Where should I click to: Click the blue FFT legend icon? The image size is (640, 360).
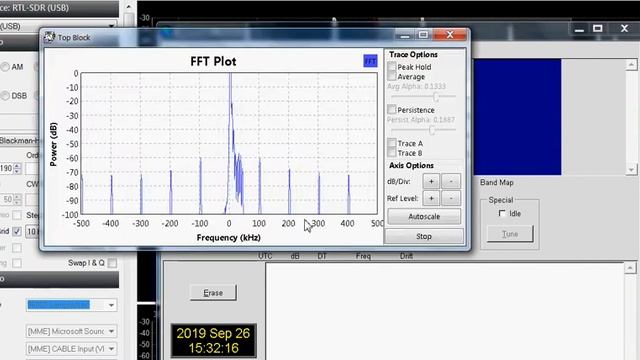(x=370, y=61)
